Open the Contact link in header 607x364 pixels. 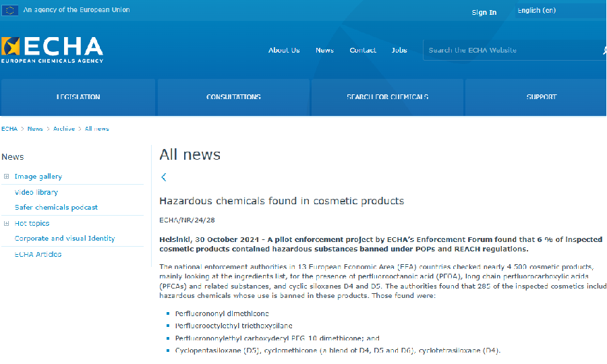coord(363,51)
